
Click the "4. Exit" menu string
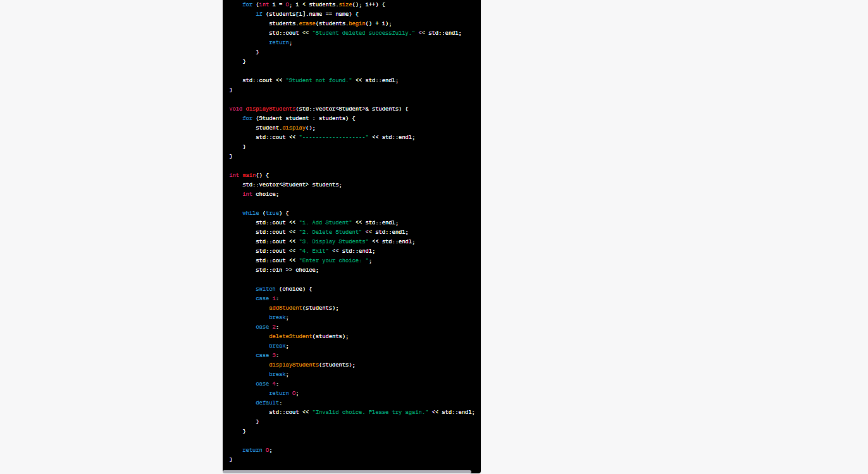point(313,250)
